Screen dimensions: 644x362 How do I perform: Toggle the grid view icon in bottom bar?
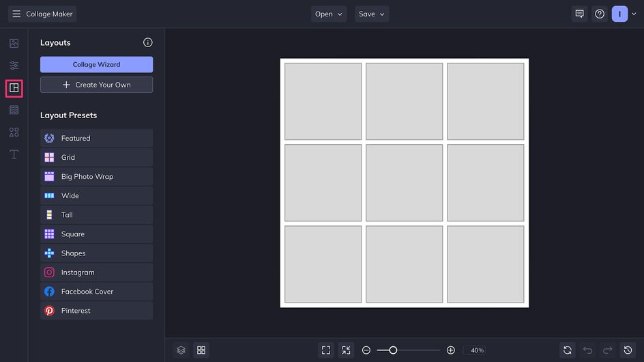[x=201, y=350]
